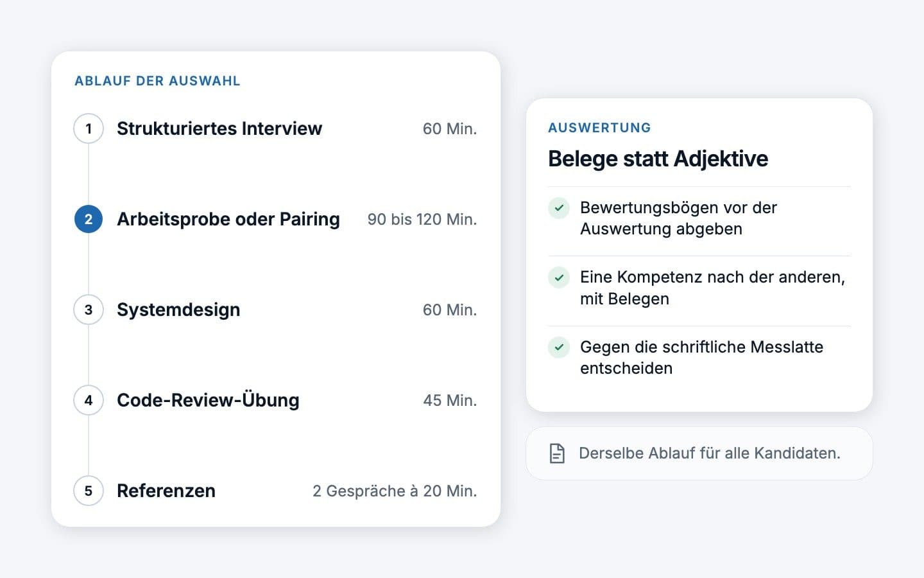Viewport: 924px width, 578px height.
Task: Open the Referenzen step
Action: [166, 491]
